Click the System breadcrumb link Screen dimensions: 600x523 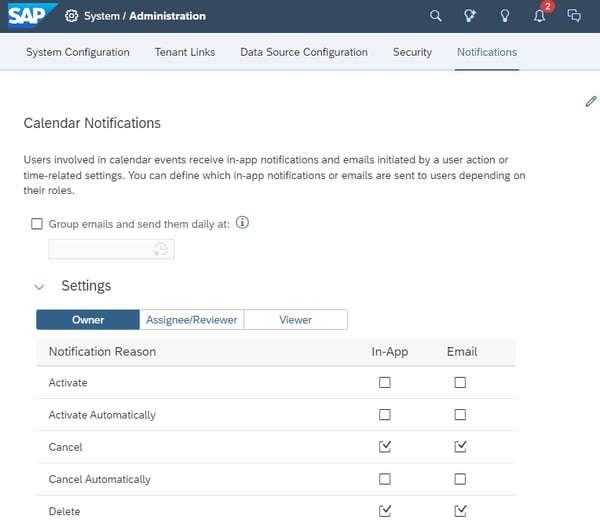pyautogui.click(x=101, y=16)
